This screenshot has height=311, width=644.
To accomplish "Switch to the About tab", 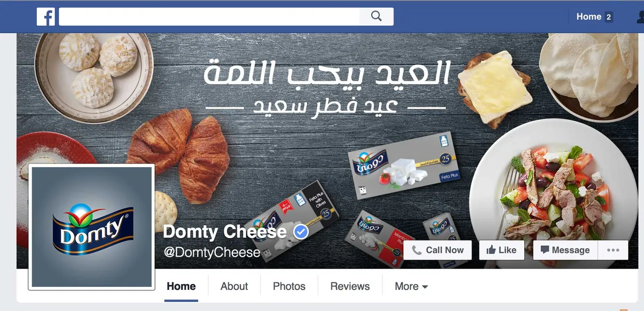I will (x=234, y=286).
